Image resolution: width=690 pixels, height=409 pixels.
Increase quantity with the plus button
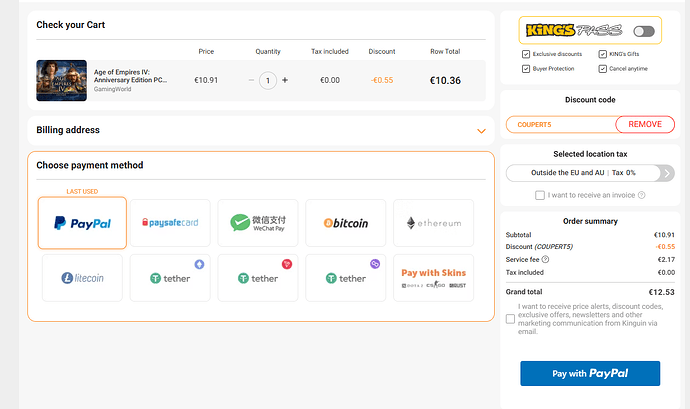tap(285, 80)
